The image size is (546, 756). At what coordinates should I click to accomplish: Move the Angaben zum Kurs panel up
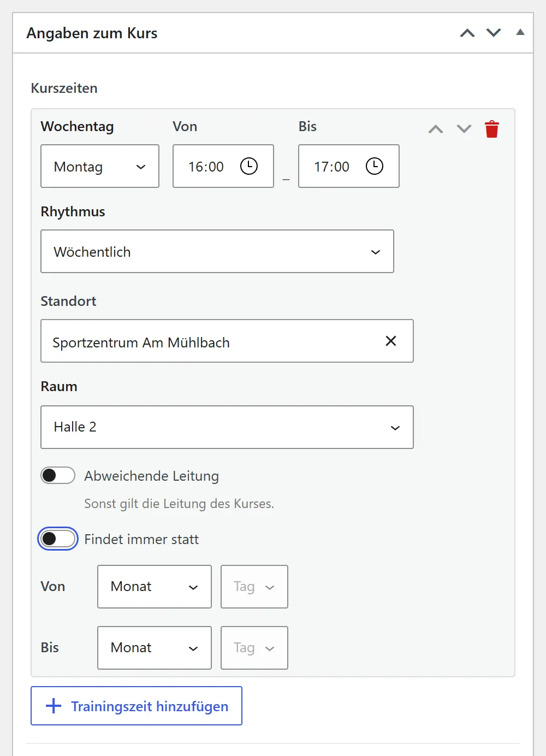point(467,33)
